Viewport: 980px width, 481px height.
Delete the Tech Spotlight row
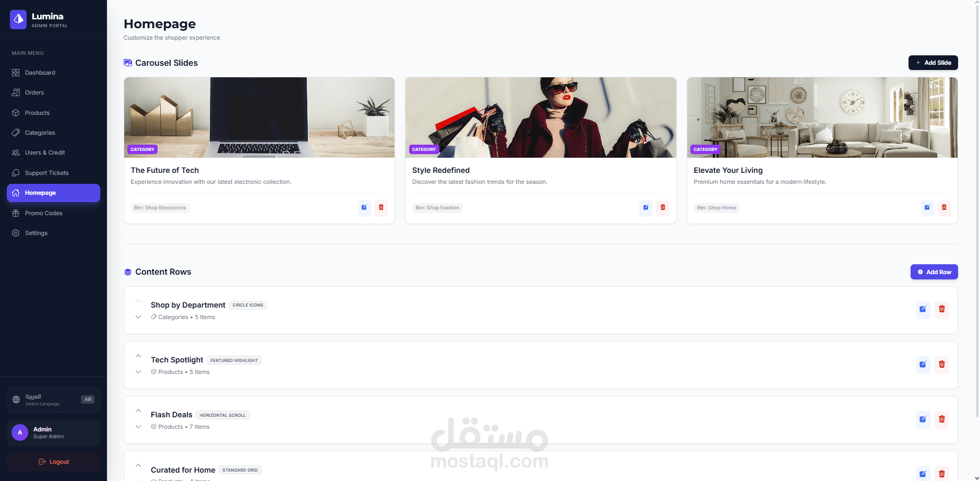click(x=942, y=365)
